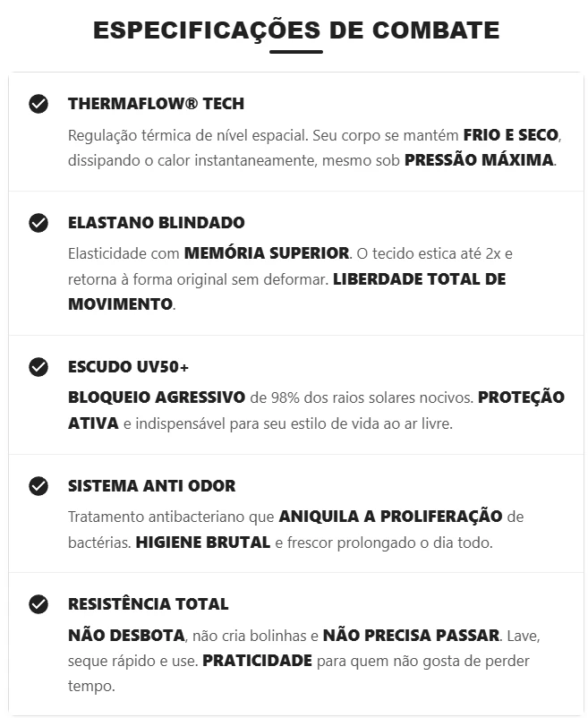Click the checkmark icon beside Sistema Anti Odor
The height and width of the screenshot is (718, 588).
click(38, 486)
